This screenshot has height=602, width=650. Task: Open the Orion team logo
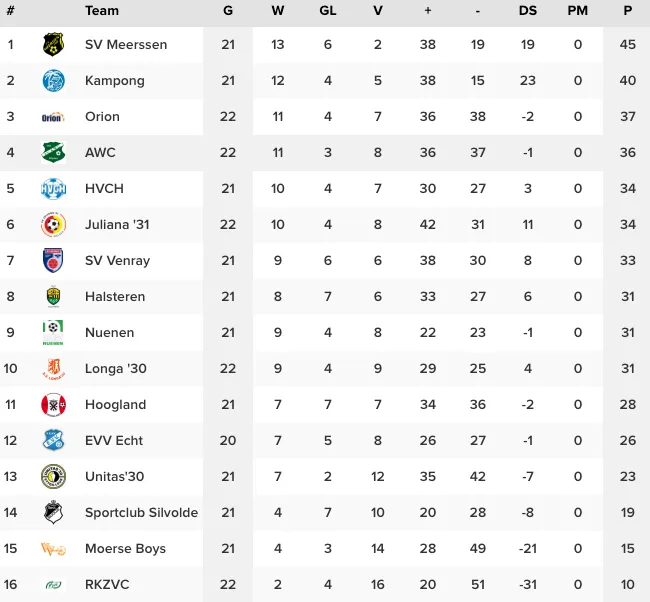click(x=53, y=117)
